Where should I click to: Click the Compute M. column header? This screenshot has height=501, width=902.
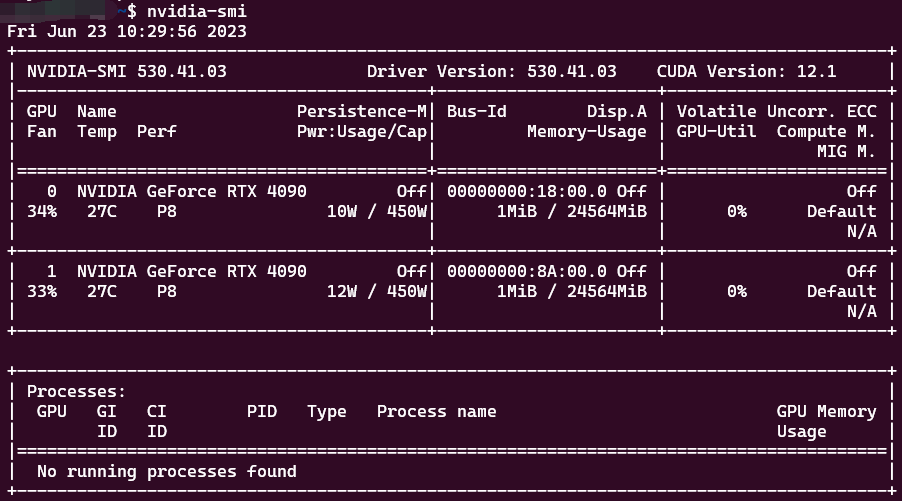[x=827, y=132]
